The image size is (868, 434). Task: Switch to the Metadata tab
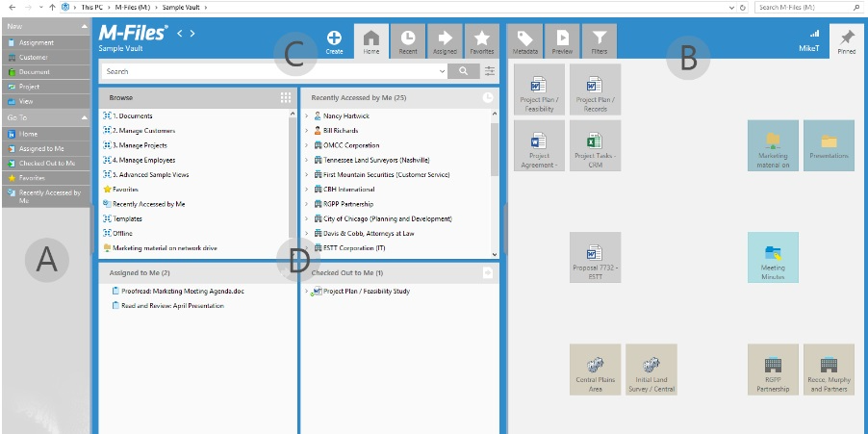click(524, 41)
